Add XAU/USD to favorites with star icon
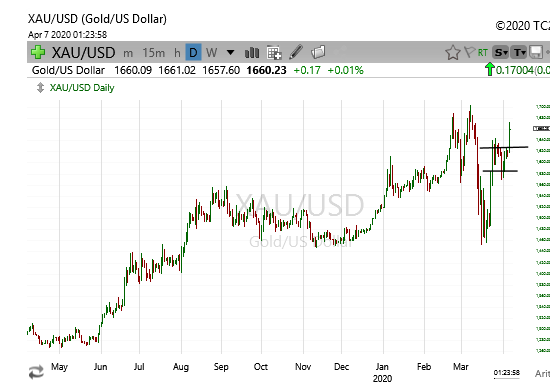The image size is (550, 385). point(452,53)
